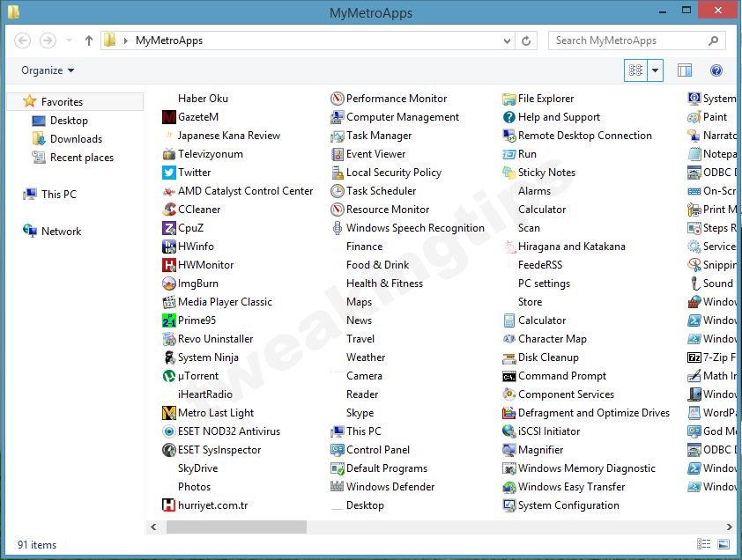Select the PC settings entry

click(545, 284)
